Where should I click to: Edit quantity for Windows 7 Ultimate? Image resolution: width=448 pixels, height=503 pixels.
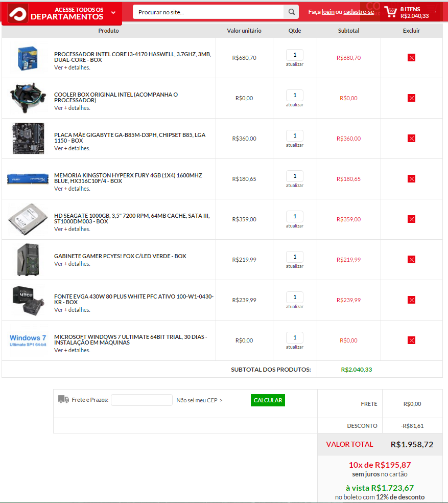click(x=295, y=338)
